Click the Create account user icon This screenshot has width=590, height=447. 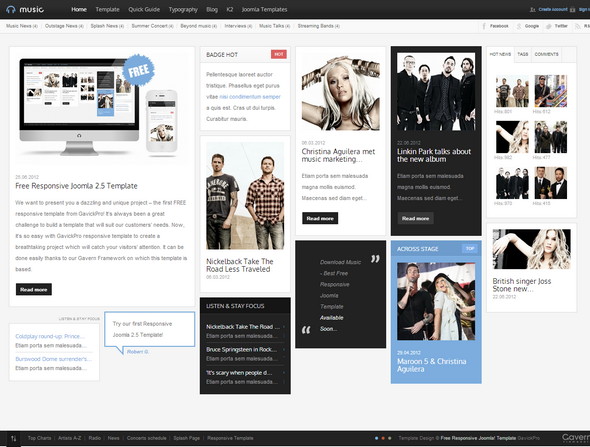click(532, 10)
